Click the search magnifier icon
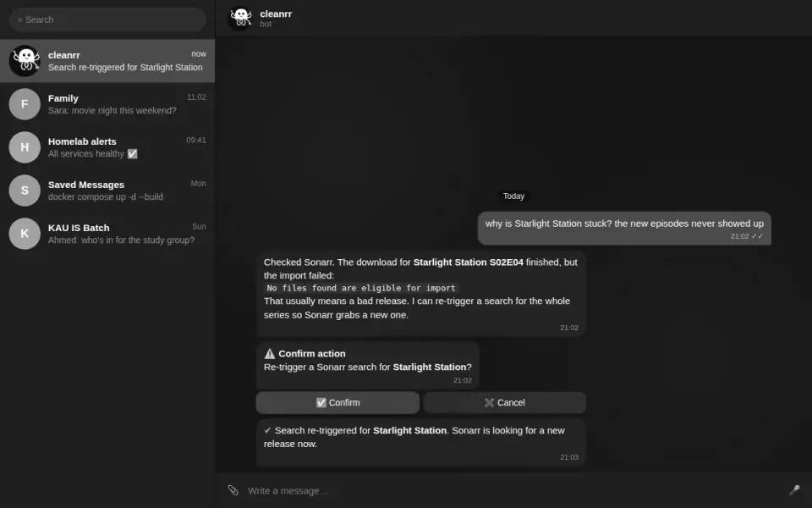 20,20
